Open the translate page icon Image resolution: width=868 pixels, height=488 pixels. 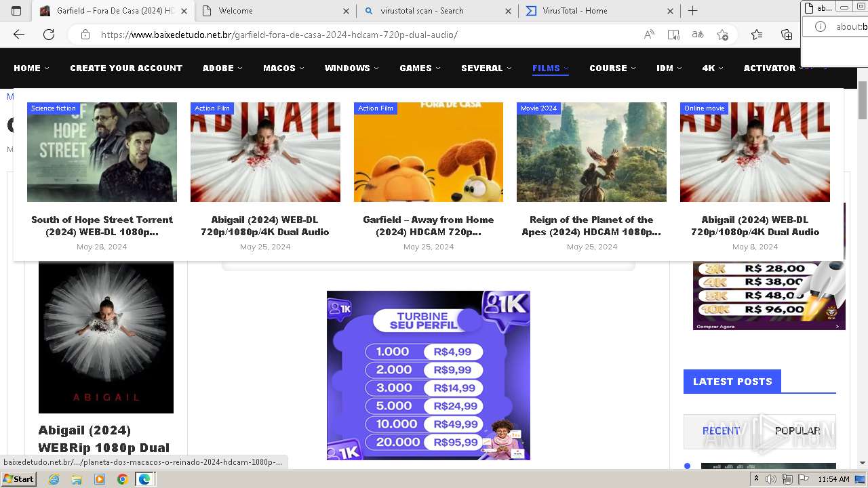698,35
